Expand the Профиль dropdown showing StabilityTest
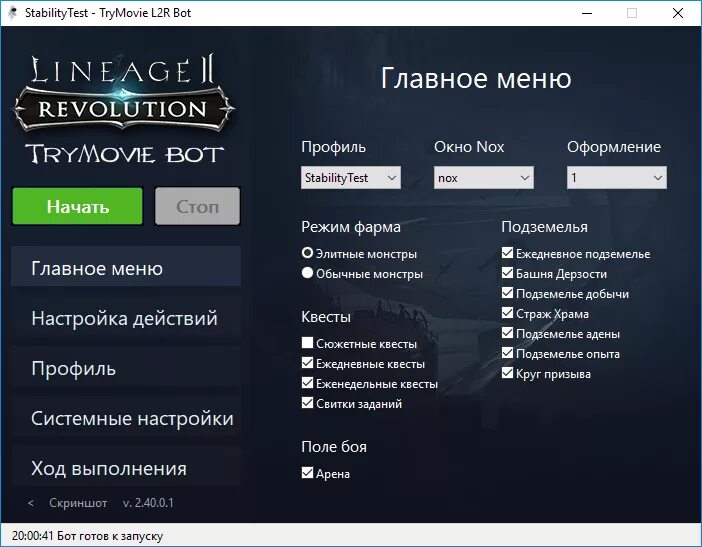 point(351,178)
